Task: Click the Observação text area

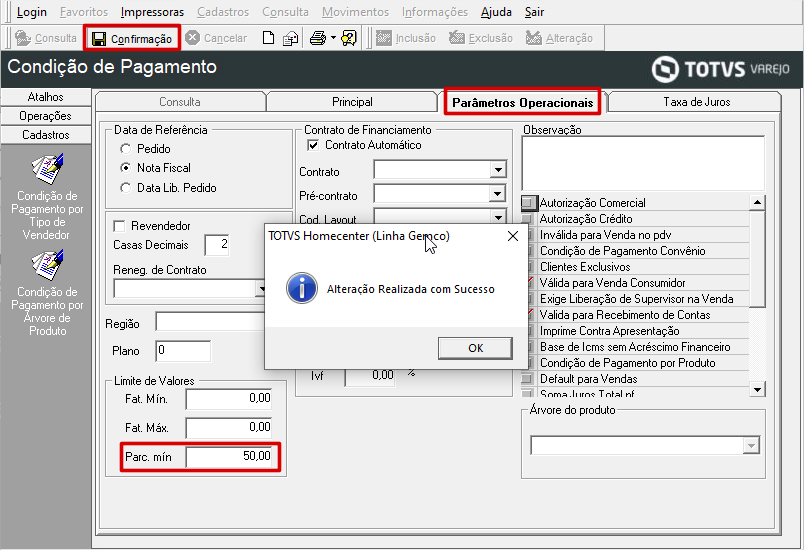Action: click(x=643, y=164)
